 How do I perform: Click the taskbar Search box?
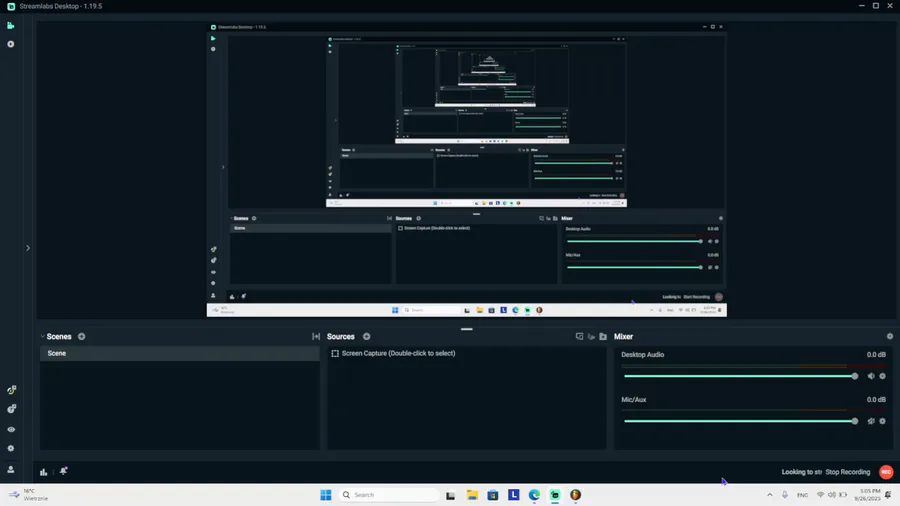coord(389,495)
